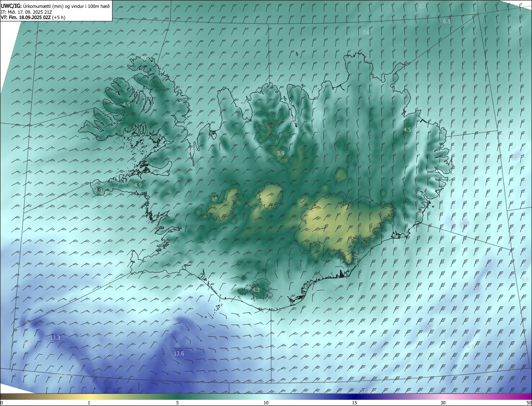Click the 3.9 value label in north Iceland
The width and height of the screenshot is (532, 406).
[281, 153]
